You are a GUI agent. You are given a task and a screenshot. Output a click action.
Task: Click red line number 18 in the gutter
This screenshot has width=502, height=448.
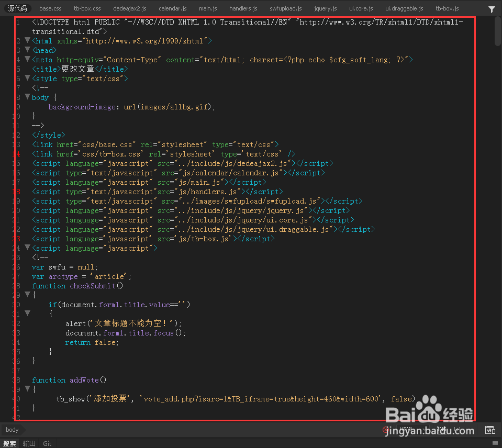[x=16, y=192]
